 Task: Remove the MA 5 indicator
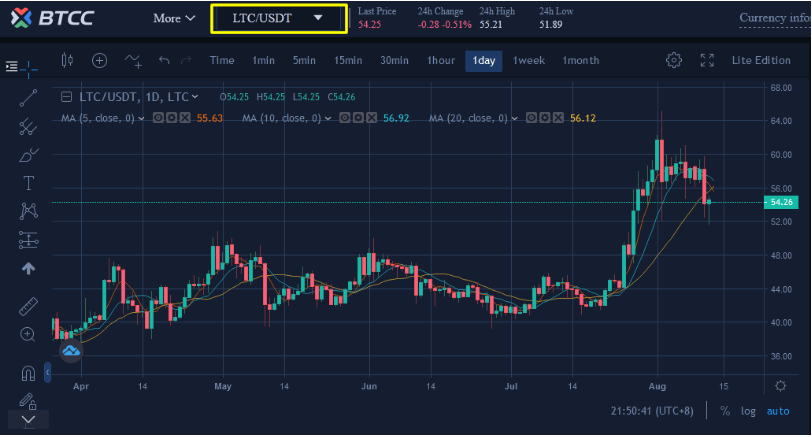tap(185, 118)
